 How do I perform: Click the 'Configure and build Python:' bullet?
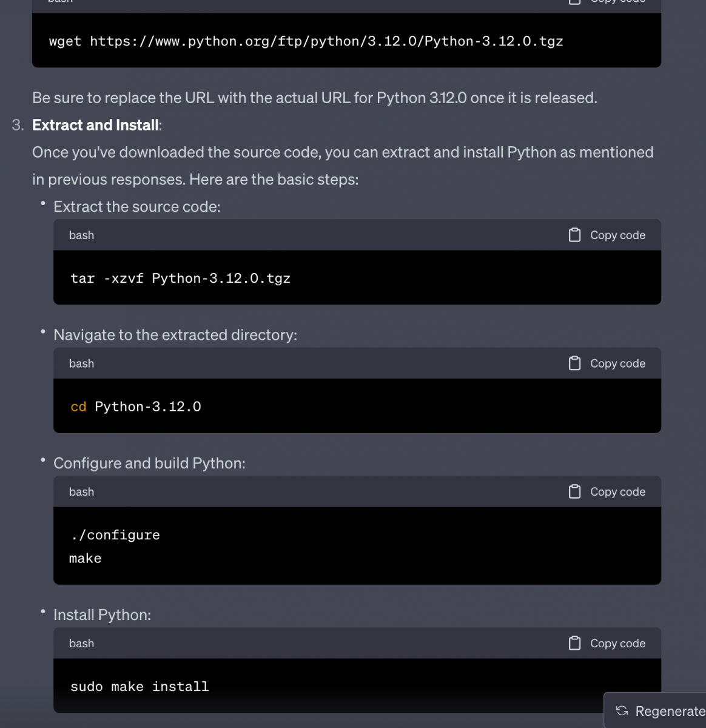[149, 463]
